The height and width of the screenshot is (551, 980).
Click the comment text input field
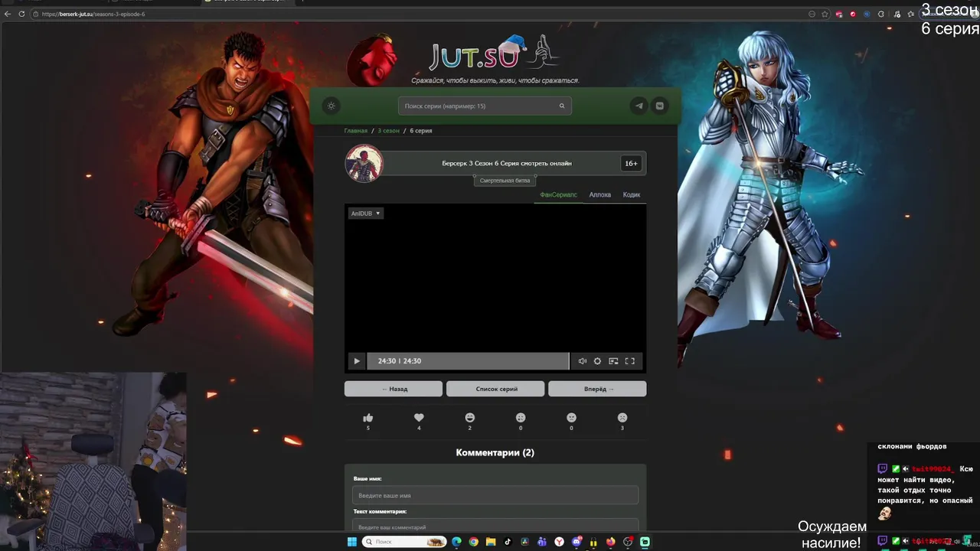495,527
